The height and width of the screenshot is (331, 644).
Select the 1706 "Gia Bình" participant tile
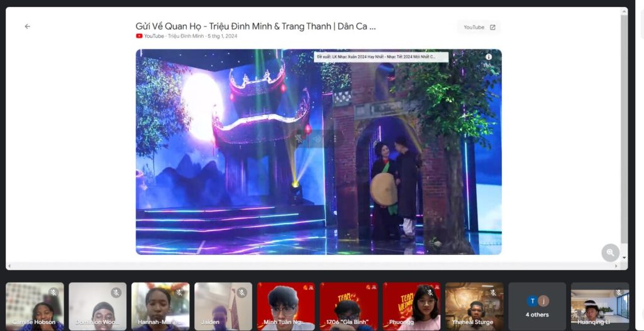pyautogui.click(x=348, y=307)
